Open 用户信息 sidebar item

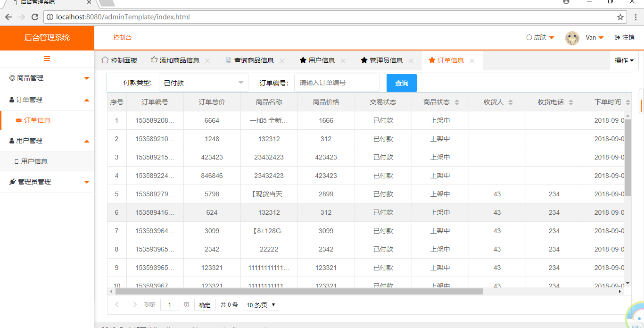click(47, 161)
